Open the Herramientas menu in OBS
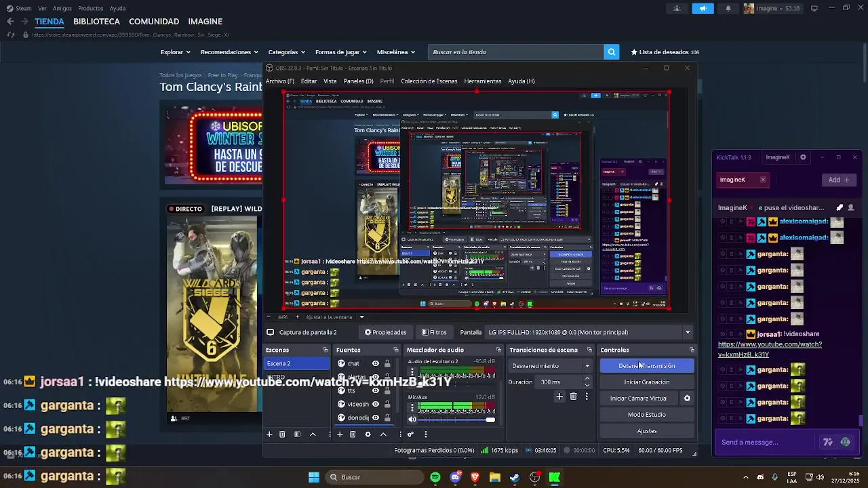Image resolution: width=868 pixels, height=488 pixels. pyautogui.click(x=482, y=81)
